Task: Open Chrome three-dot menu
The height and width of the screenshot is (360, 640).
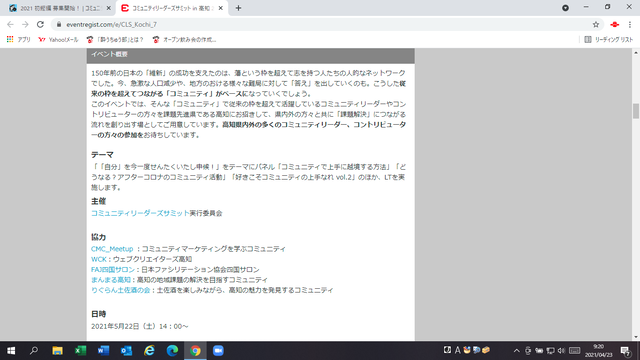Action: 630,24
